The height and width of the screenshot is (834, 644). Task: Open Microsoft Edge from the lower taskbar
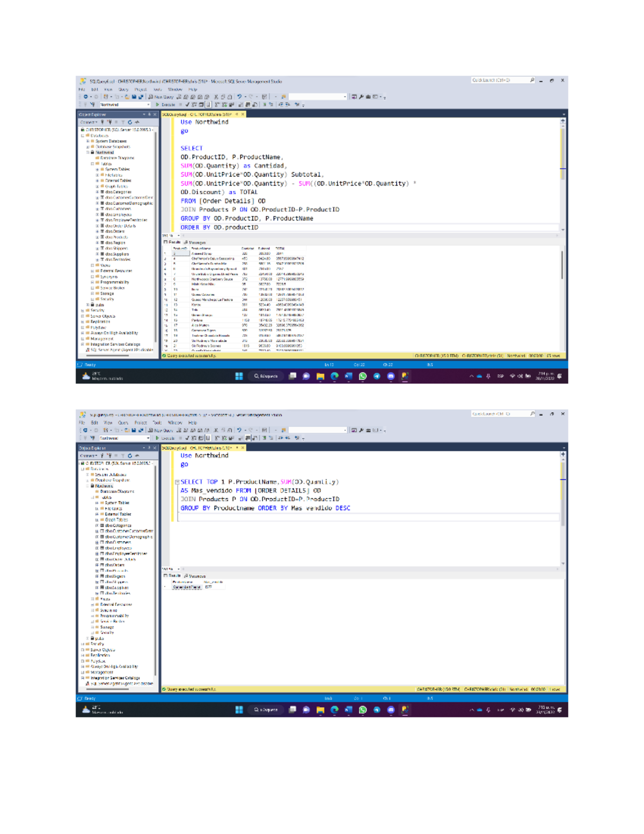334,710
